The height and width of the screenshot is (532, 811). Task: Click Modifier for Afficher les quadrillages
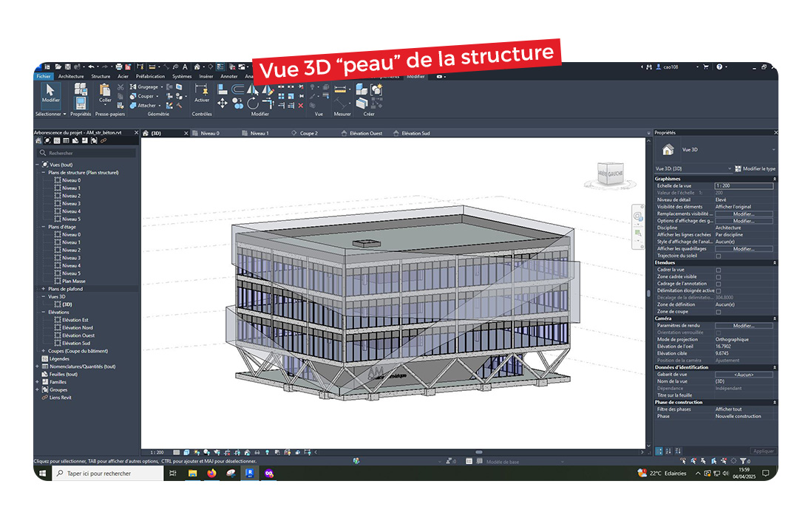[x=744, y=249]
